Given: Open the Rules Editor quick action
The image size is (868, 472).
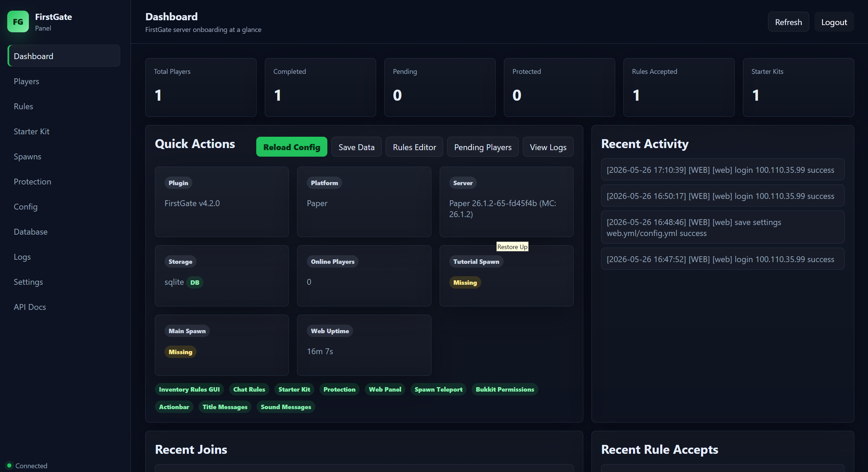Looking at the screenshot, I should 414,147.
